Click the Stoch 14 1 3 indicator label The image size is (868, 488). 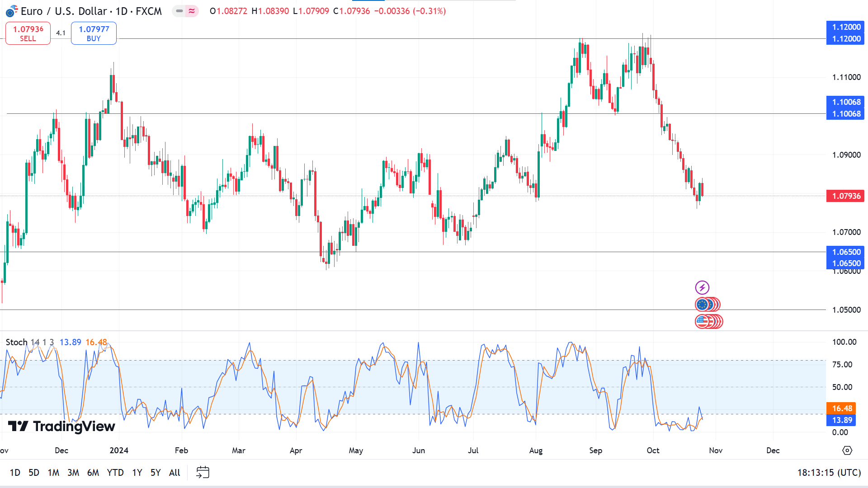pos(30,342)
